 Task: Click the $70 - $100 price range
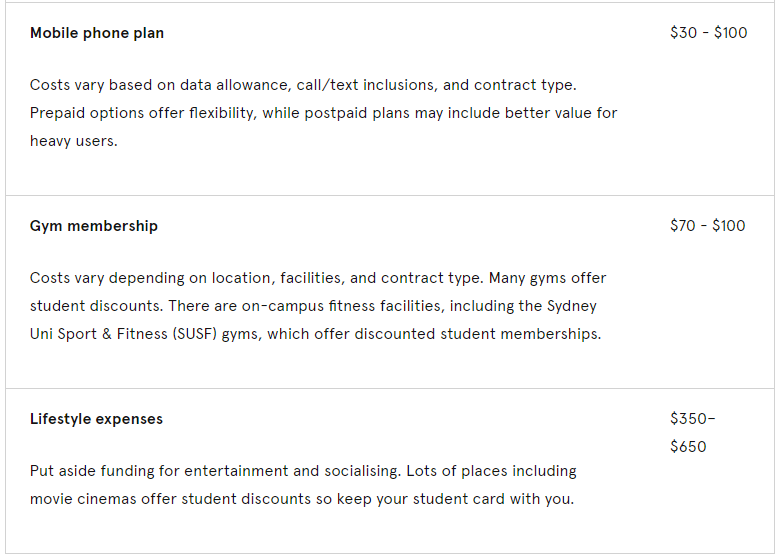coord(707,226)
